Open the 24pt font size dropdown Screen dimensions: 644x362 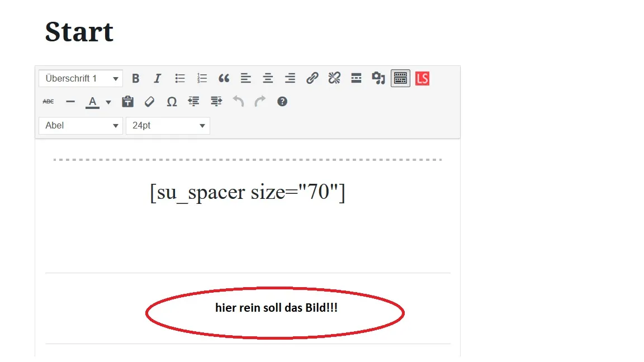pos(168,126)
